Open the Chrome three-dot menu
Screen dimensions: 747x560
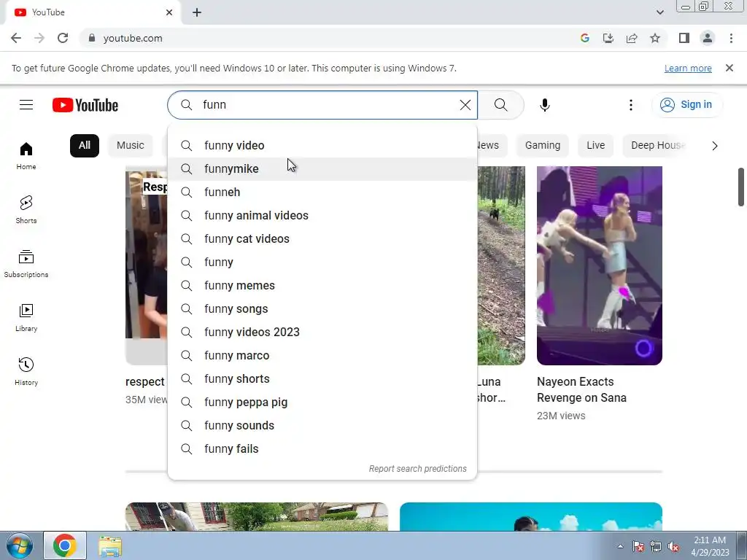point(731,38)
